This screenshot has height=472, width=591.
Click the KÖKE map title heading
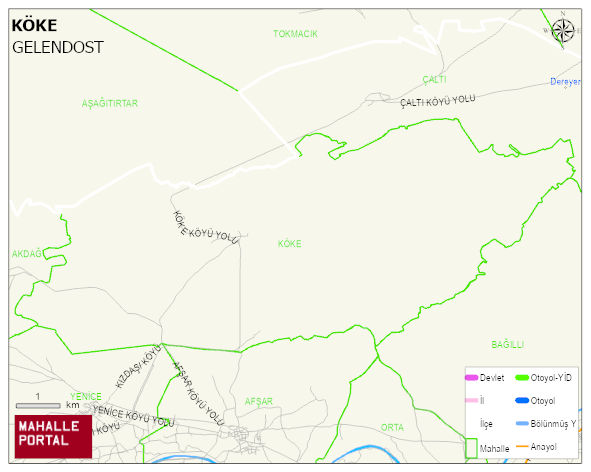[x=34, y=26]
